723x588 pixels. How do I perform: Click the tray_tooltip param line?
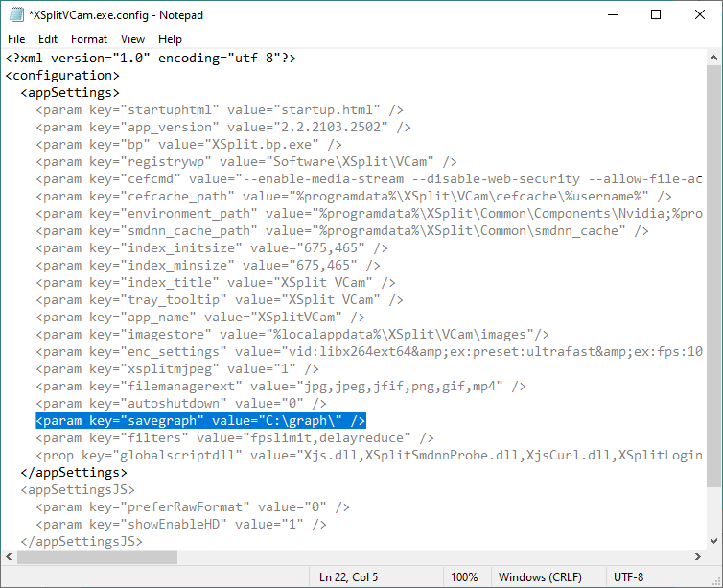(220, 300)
